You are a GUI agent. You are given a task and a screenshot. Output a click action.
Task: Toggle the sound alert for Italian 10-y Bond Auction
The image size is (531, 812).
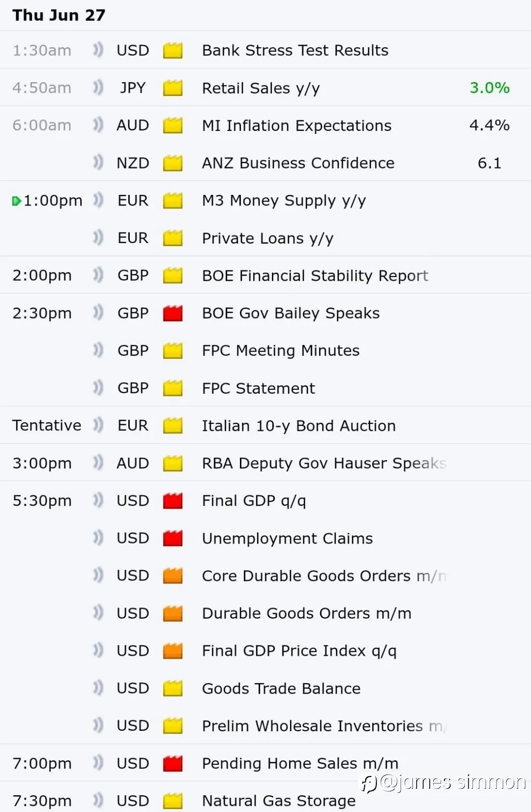[x=98, y=425]
